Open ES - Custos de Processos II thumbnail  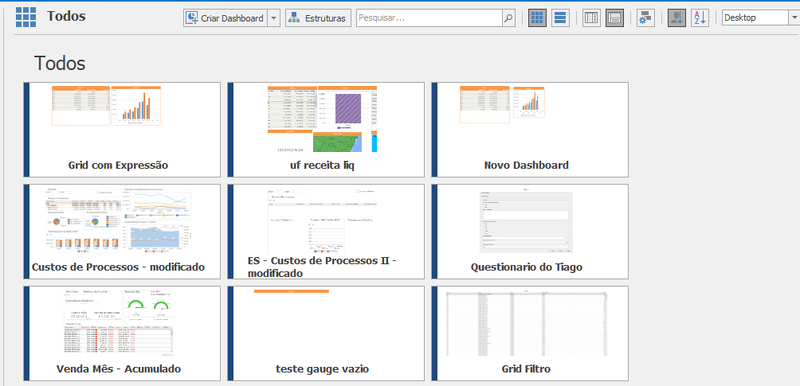(x=326, y=231)
